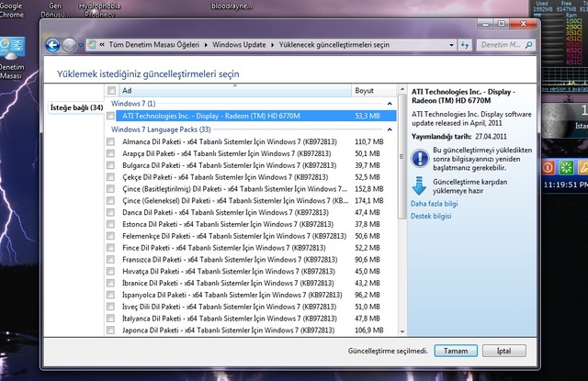Check the Arapça Dil Paketi checkbox
The image size is (588, 381).
click(x=110, y=153)
